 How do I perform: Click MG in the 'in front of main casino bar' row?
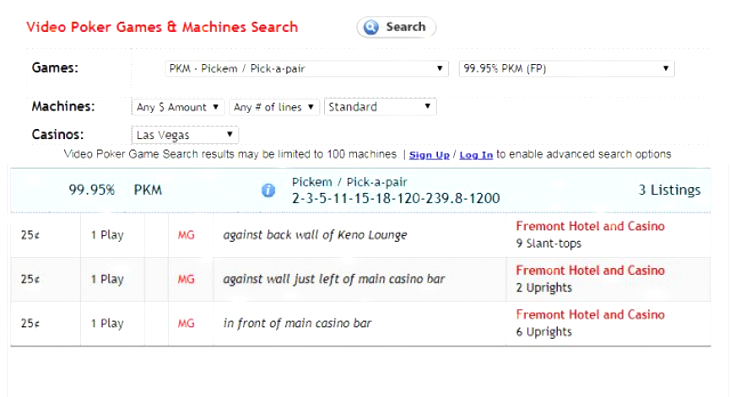tap(186, 323)
